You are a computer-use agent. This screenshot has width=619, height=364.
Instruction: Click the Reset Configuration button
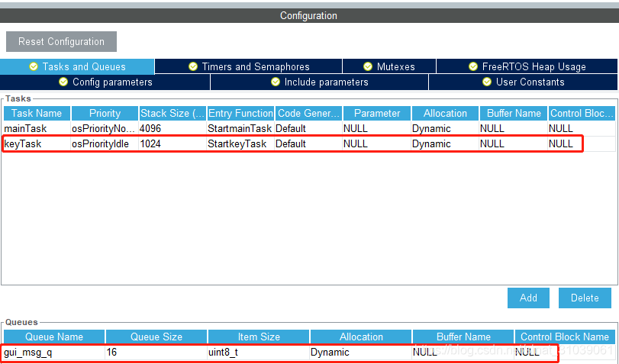tap(61, 41)
